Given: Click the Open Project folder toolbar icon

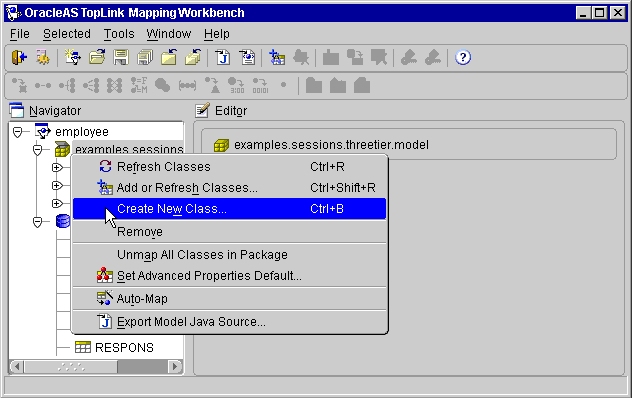Looking at the screenshot, I should [x=97, y=58].
